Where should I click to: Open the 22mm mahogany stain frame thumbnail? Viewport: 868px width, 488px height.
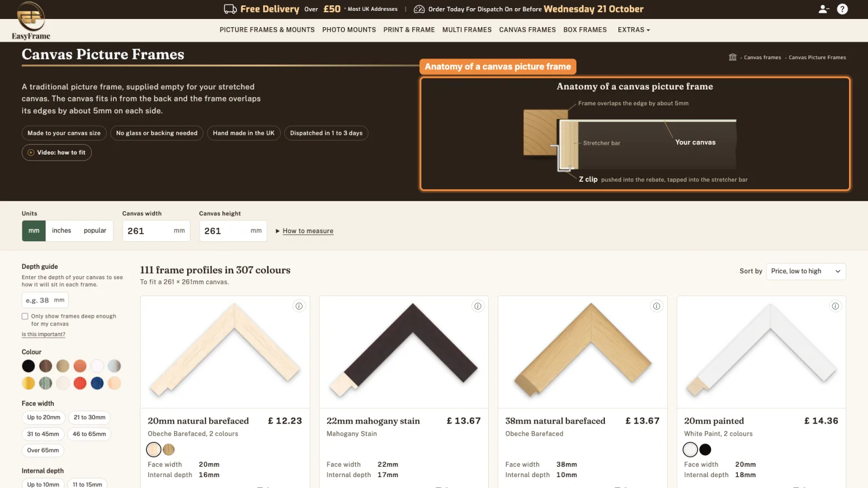(404, 352)
